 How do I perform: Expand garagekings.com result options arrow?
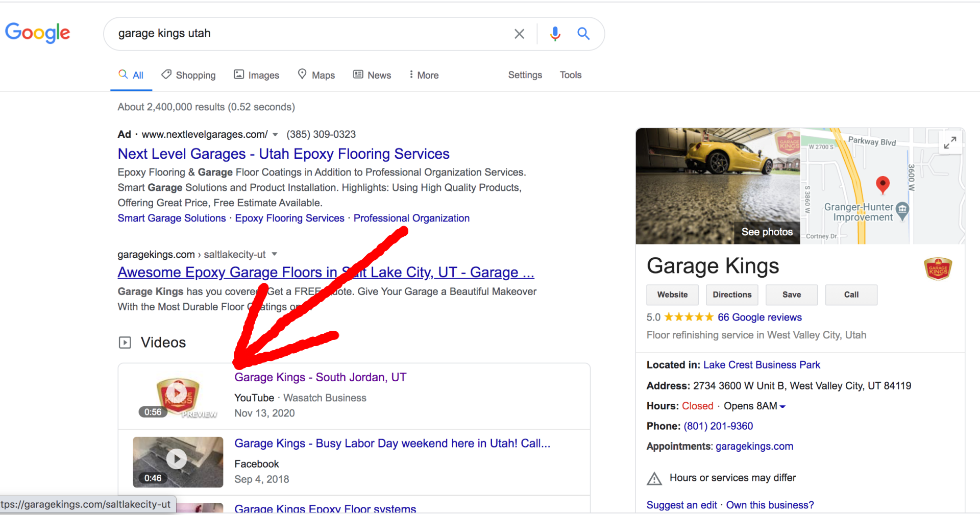274,254
